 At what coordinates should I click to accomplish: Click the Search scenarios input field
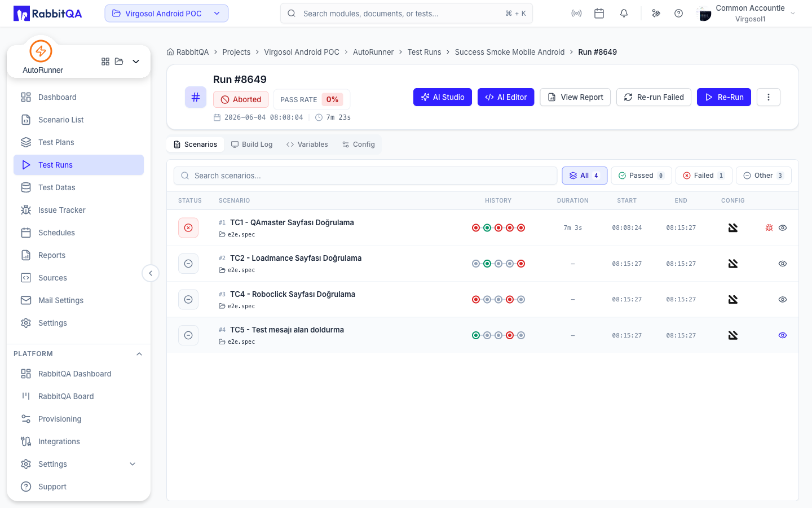pyautogui.click(x=365, y=176)
